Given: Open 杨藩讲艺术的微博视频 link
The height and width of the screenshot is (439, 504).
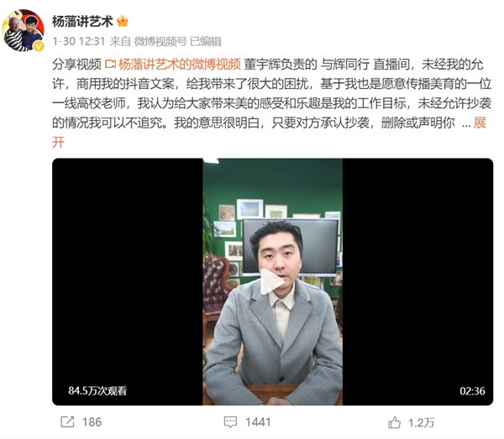Looking at the screenshot, I should tap(180, 65).
